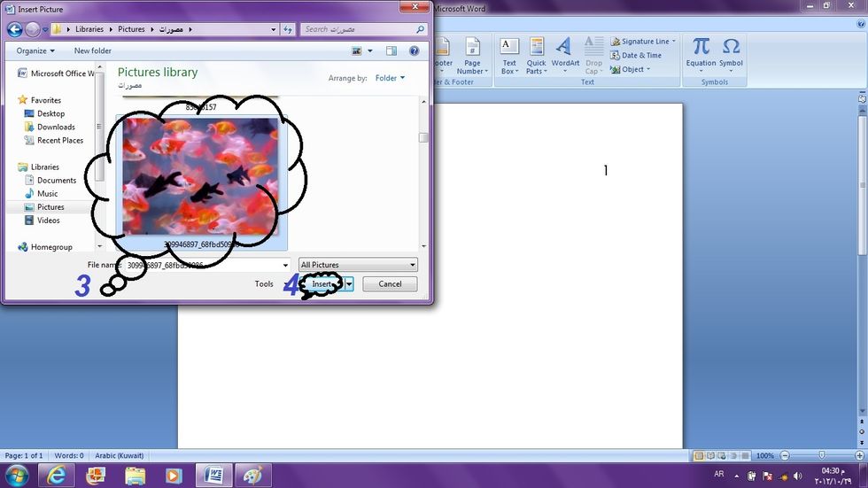Viewport: 868px width, 488px height.
Task: Open the dialog's Help question-mark icon
Action: coord(414,50)
